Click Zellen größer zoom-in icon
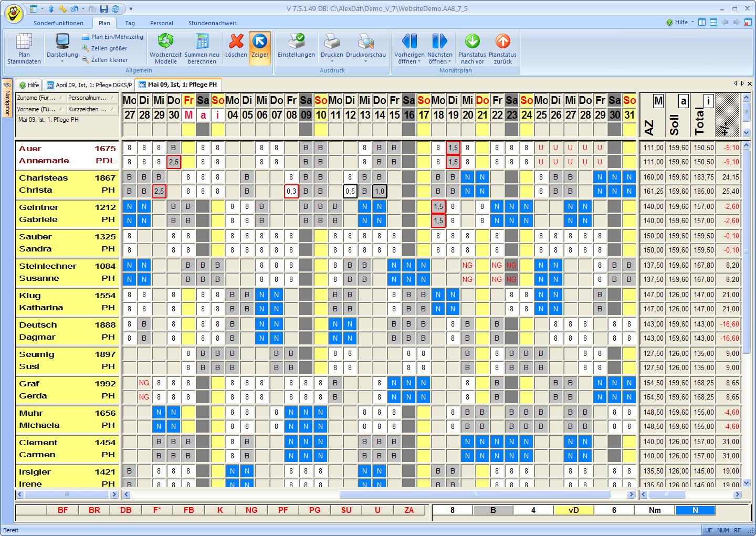Screen dimensions: 756x536 [x=86, y=48]
